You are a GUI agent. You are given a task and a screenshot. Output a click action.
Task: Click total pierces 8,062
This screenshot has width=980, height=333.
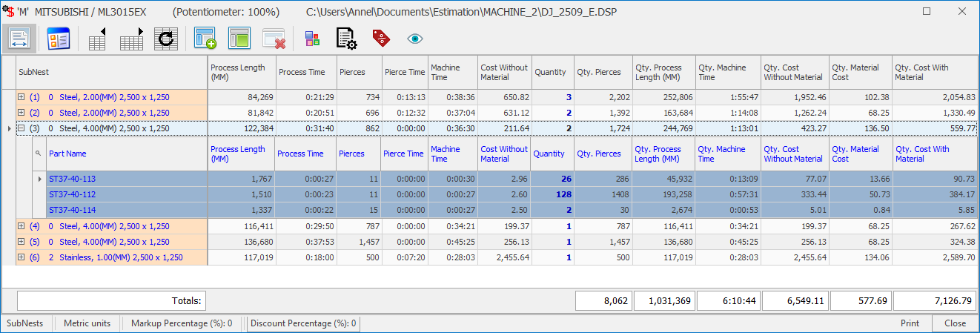point(603,301)
